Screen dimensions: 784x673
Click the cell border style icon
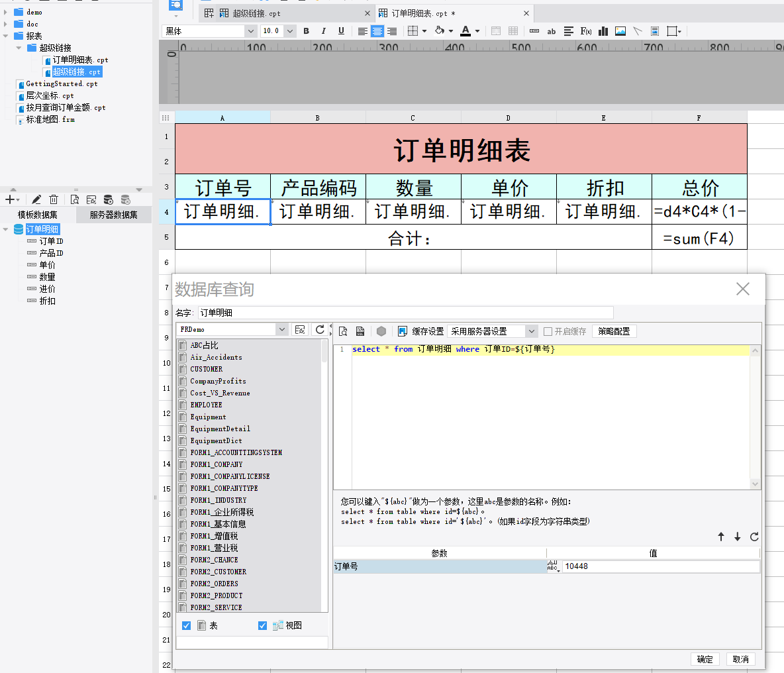tap(413, 31)
